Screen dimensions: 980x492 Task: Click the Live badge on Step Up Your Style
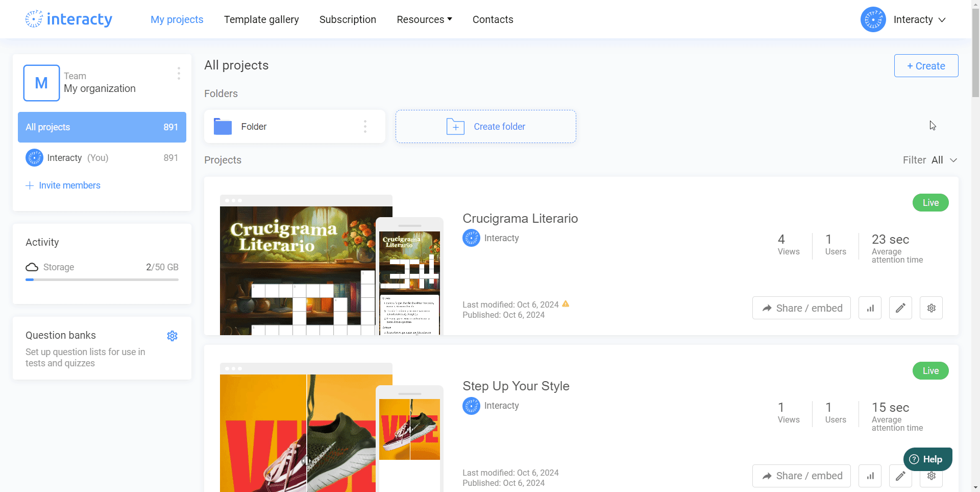click(930, 371)
